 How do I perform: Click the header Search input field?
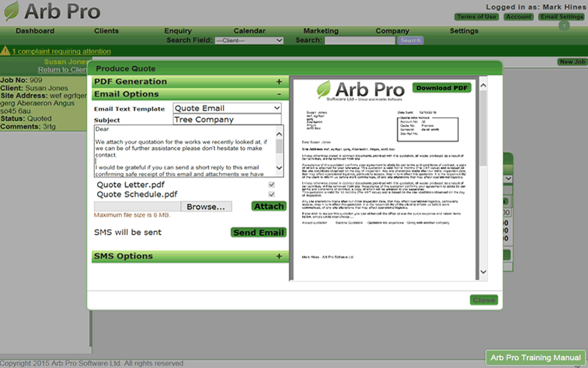click(359, 40)
